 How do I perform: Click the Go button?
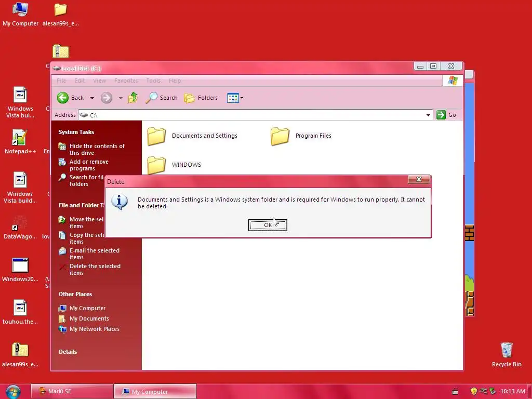point(446,115)
